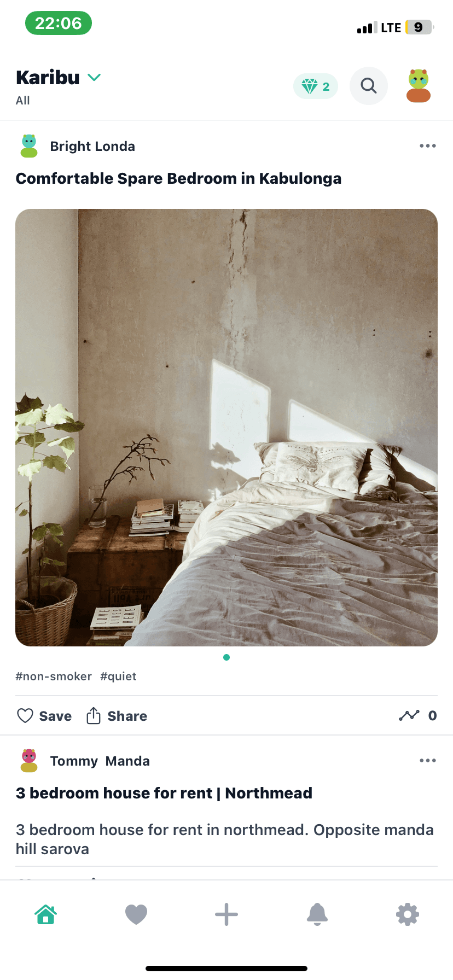Open notifications bell in bottom bar
This screenshot has width=453, height=980.
tap(317, 914)
